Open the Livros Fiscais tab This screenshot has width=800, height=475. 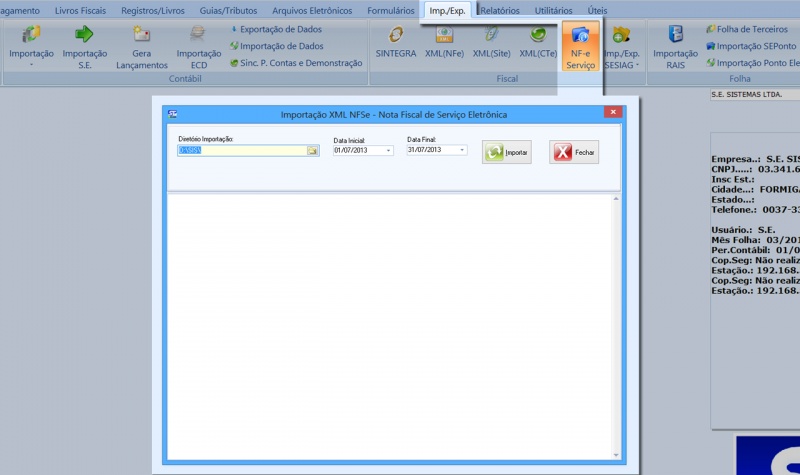(x=81, y=9)
